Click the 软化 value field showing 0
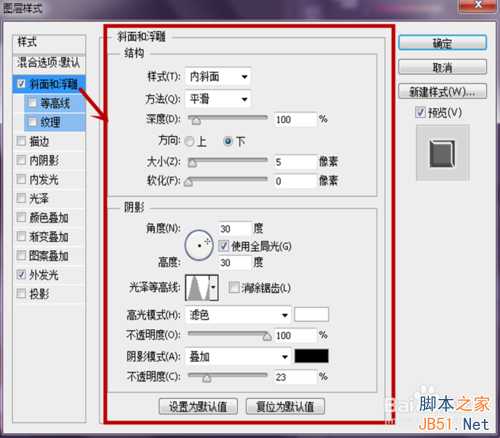Viewport: 500px width, 438px height. pyautogui.click(x=295, y=181)
